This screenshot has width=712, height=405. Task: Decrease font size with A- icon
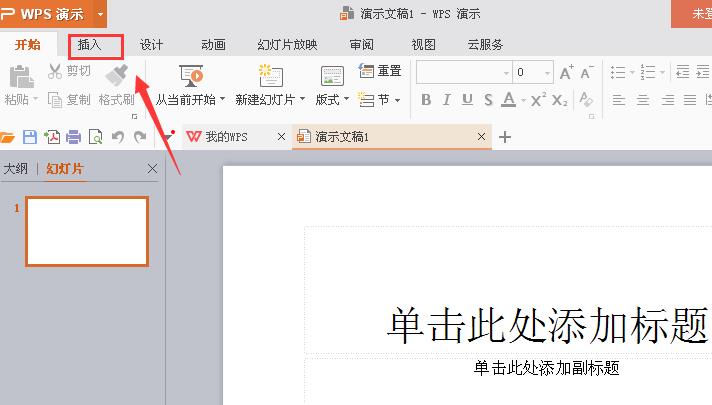587,72
